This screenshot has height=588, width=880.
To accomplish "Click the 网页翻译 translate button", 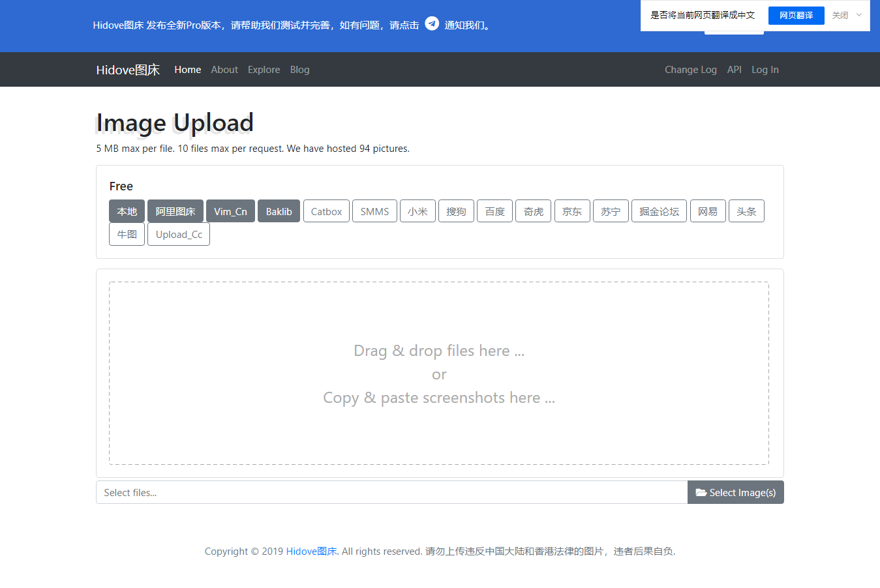I will (x=797, y=16).
